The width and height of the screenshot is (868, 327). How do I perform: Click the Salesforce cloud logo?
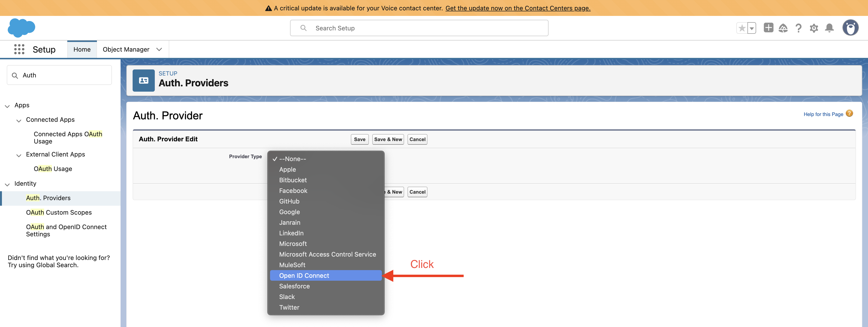21,28
